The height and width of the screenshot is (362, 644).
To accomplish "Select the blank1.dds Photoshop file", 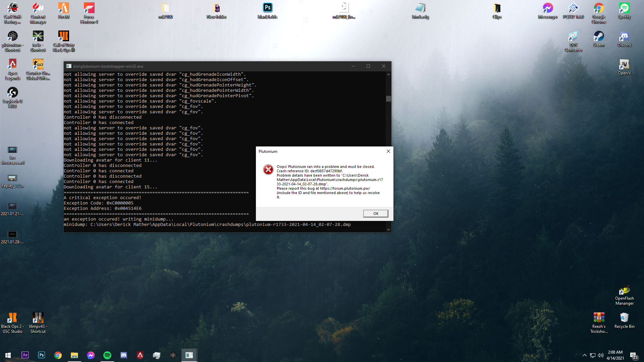I will (x=268, y=11).
